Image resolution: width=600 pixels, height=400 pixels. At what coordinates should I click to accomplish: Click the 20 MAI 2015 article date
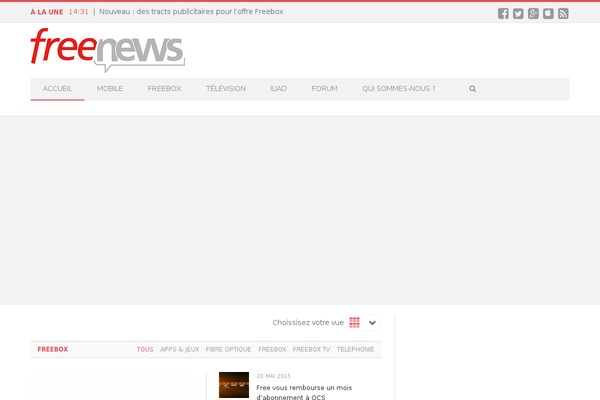pyautogui.click(x=274, y=376)
